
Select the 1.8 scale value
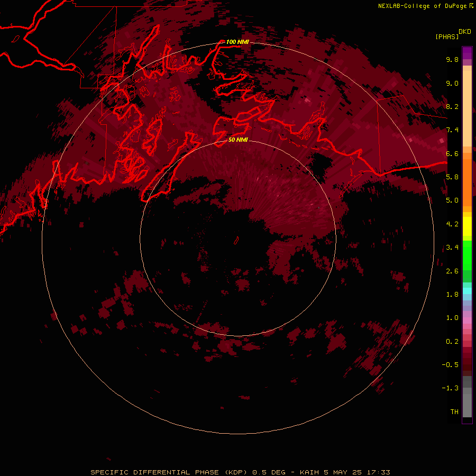(x=452, y=295)
